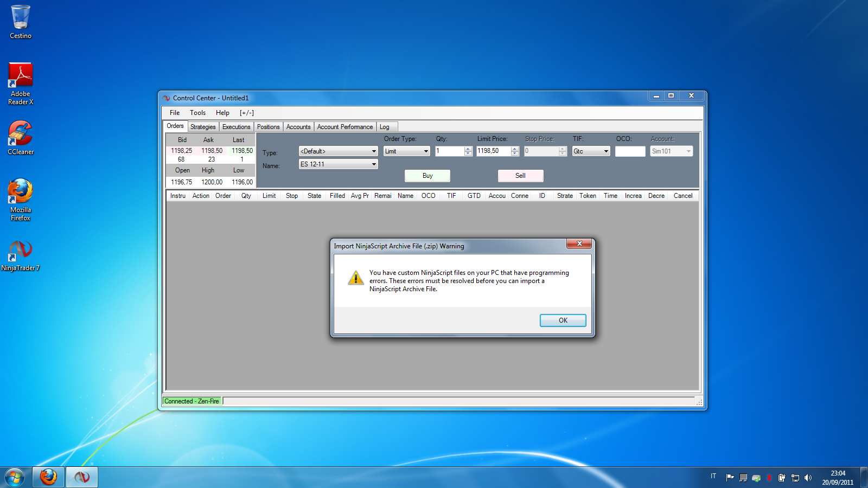Click the Control Center title bar icon
Screen dimensions: 868x488
pyautogui.click(x=167, y=98)
